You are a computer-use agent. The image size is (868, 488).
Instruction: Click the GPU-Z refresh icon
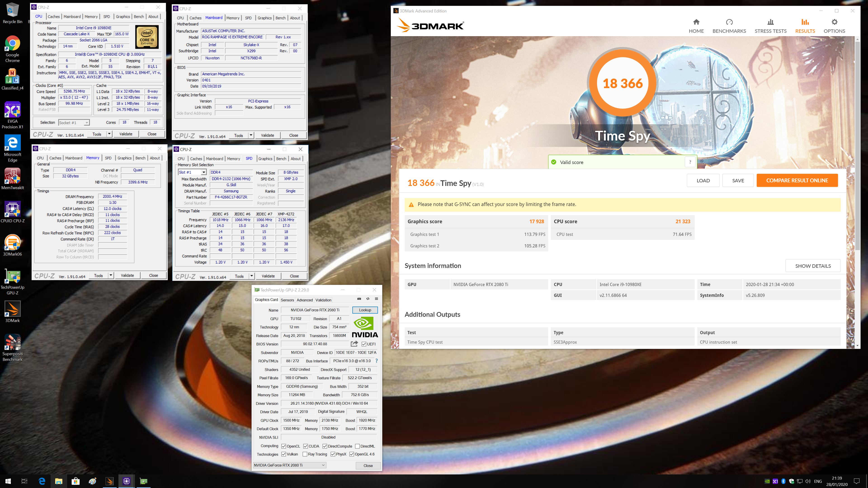click(368, 299)
